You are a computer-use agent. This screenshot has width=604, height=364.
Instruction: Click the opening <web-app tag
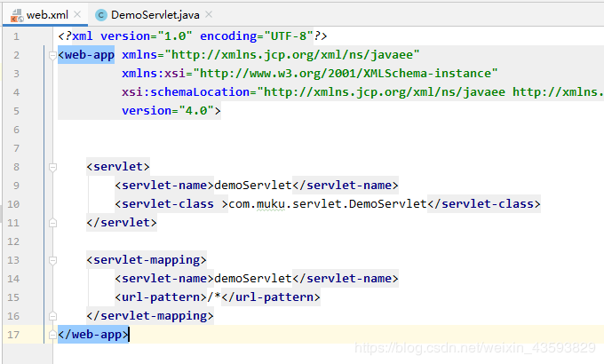[x=86, y=55]
